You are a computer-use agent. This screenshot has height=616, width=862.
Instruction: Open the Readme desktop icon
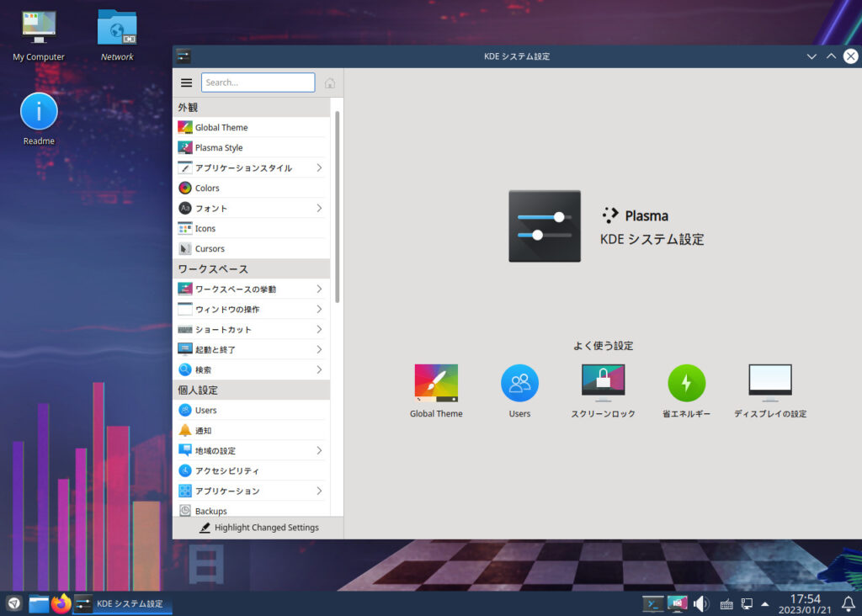tap(39, 112)
